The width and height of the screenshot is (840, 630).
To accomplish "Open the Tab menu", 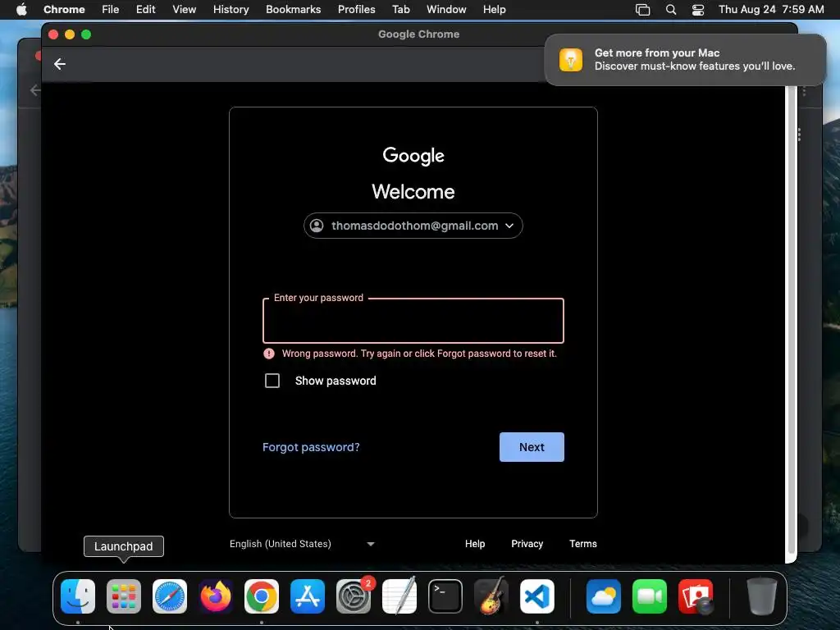I will click(400, 9).
